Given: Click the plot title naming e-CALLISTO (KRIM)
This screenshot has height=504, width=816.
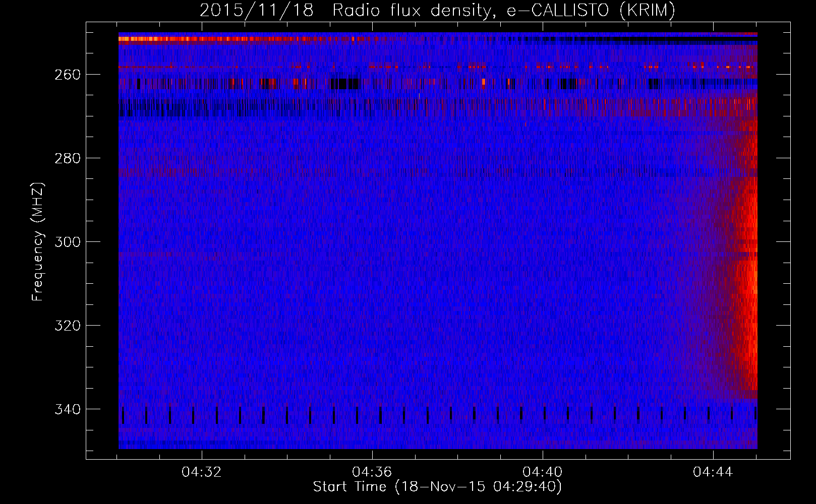Looking at the screenshot, I should click(x=437, y=10).
